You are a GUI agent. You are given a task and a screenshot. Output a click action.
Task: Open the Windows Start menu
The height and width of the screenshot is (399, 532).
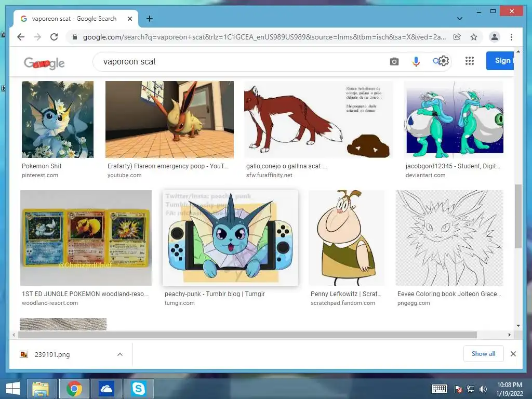point(13,389)
